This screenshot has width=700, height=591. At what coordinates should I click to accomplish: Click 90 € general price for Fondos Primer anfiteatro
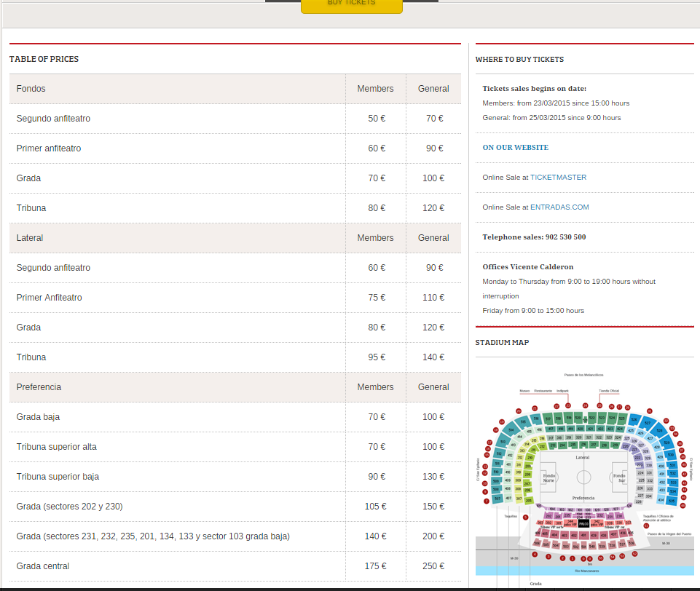(434, 148)
